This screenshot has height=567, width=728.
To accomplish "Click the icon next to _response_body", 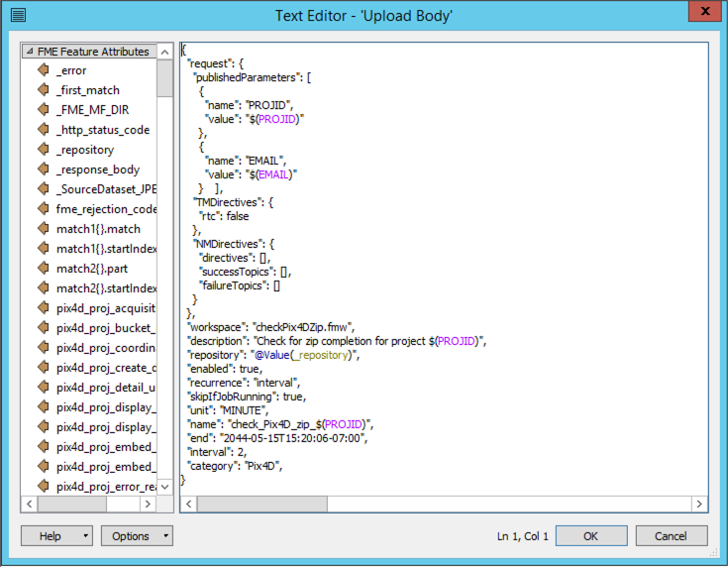I will (44, 170).
